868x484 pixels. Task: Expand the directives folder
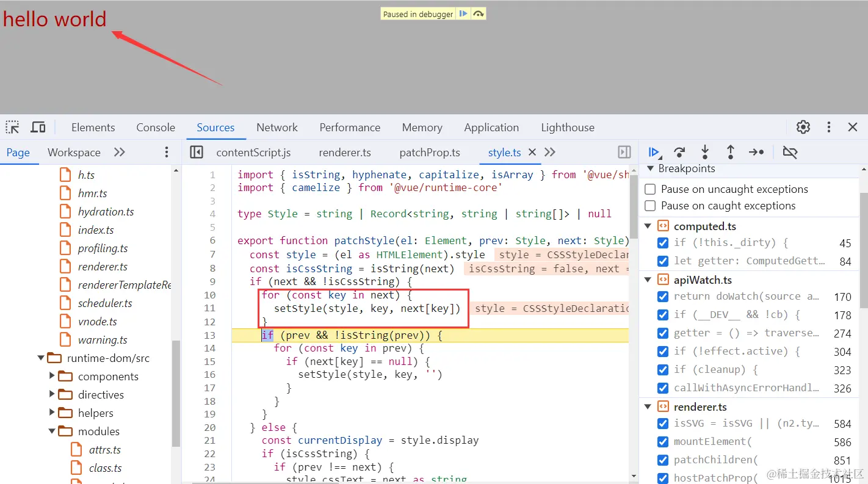point(52,395)
